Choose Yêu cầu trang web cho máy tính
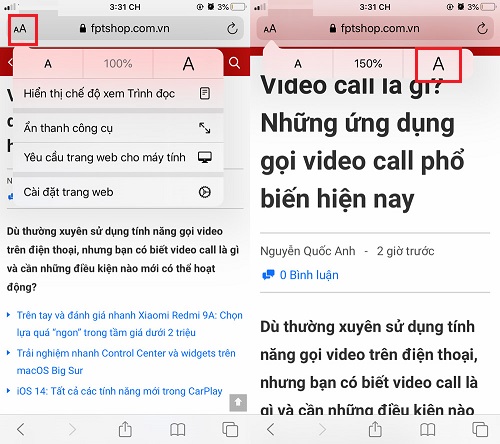This screenshot has width=500, height=444. click(x=118, y=157)
